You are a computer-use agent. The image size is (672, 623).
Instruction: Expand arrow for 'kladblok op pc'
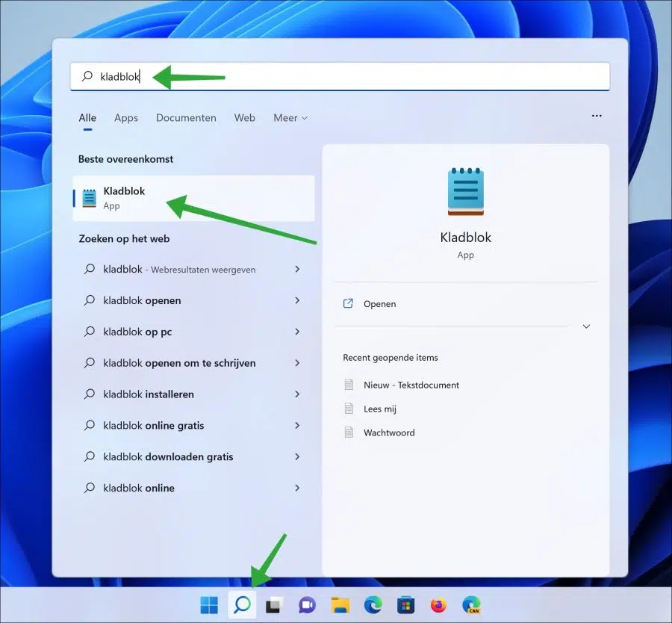[x=297, y=332]
